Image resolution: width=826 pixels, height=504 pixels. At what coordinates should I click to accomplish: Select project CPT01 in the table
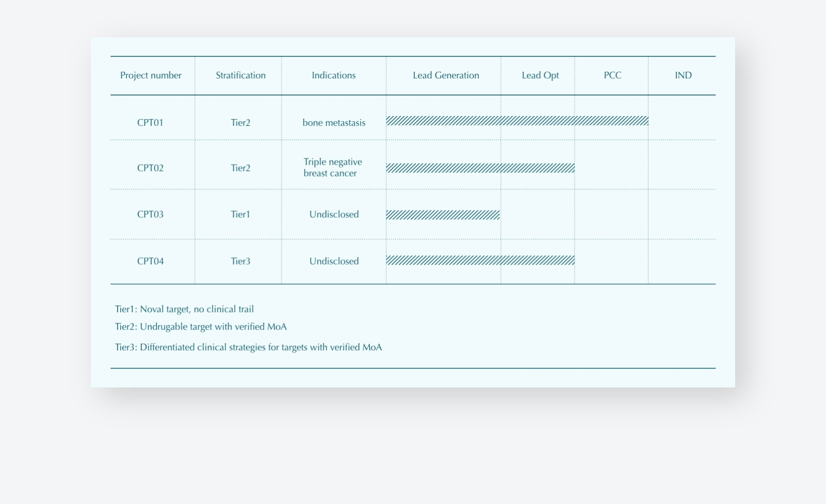point(150,123)
